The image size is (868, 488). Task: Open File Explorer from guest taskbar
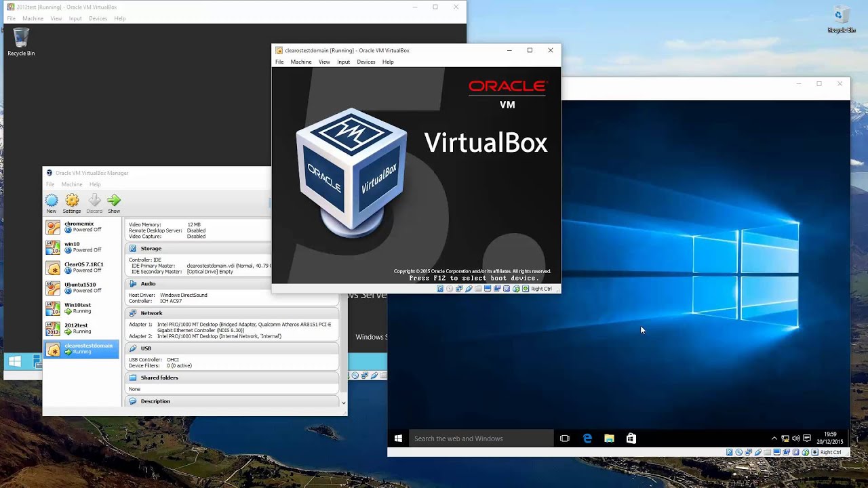(x=609, y=439)
